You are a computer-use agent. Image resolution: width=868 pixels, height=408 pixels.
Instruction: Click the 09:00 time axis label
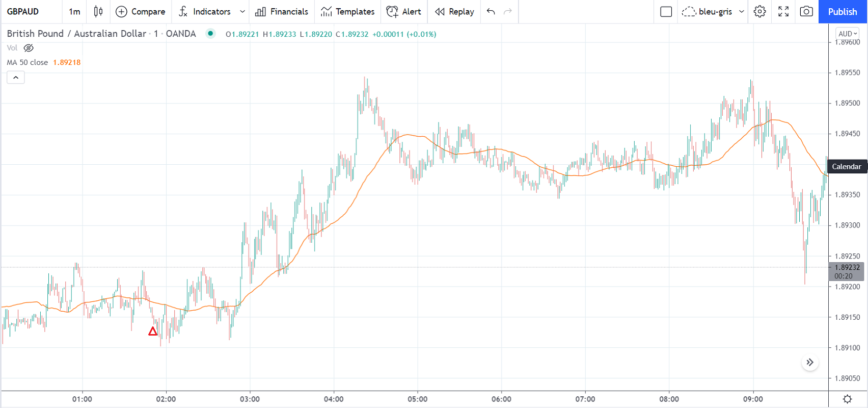[753, 399]
